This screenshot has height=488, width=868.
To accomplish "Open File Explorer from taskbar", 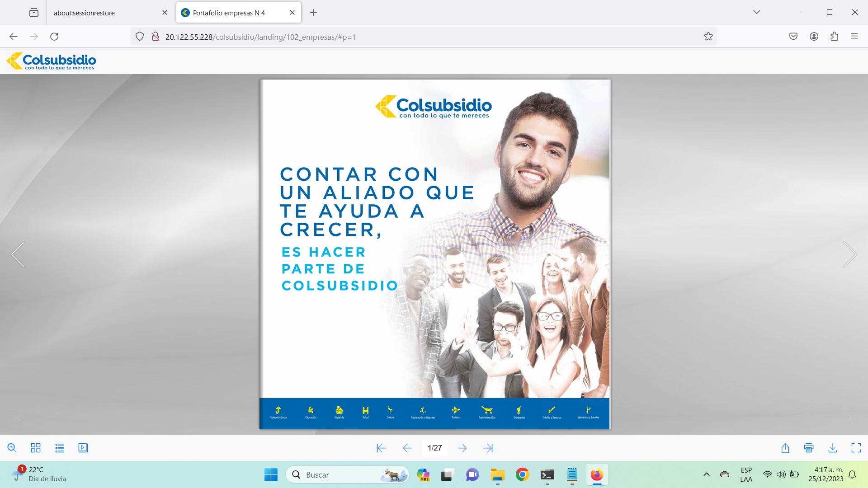I will coord(497,475).
